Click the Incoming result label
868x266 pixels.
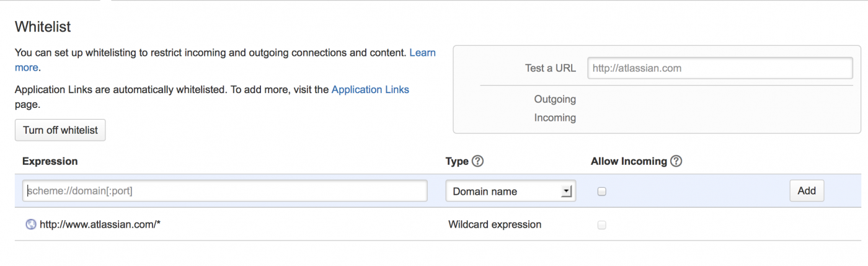(555, 118)
